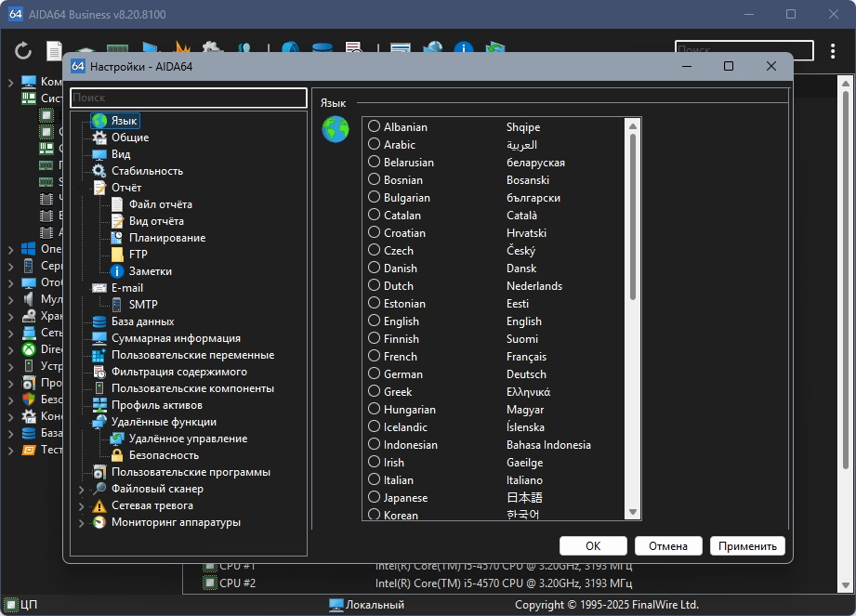
Task: Select Вид отчёта pencil icon
Action: click(117, 221)
